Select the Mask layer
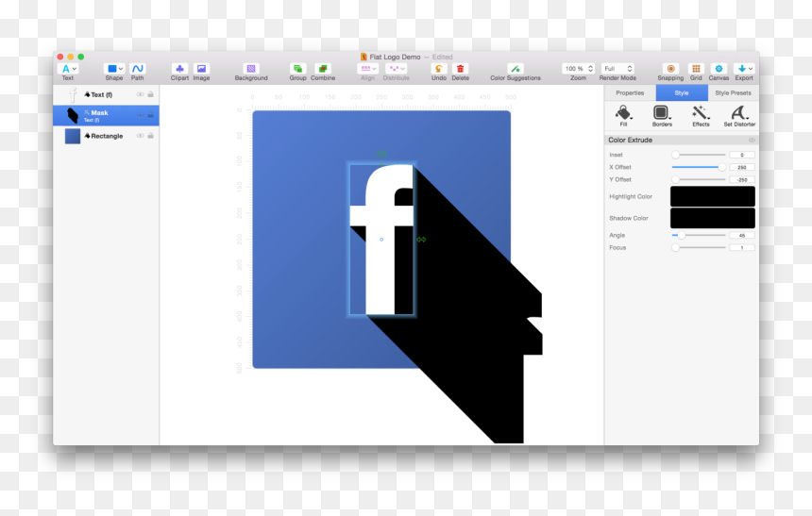Screen dimensions: 812x516 pyautogui.click(x=106, y=115)
